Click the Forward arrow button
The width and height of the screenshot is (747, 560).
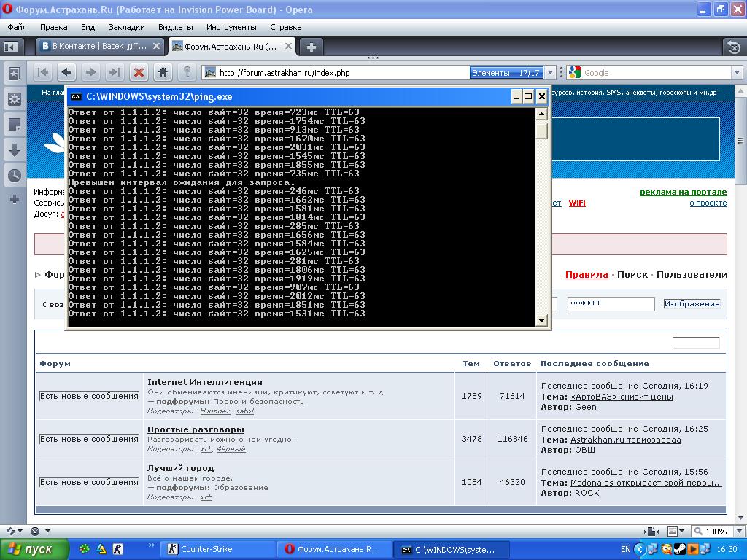[x=90, y=72]
